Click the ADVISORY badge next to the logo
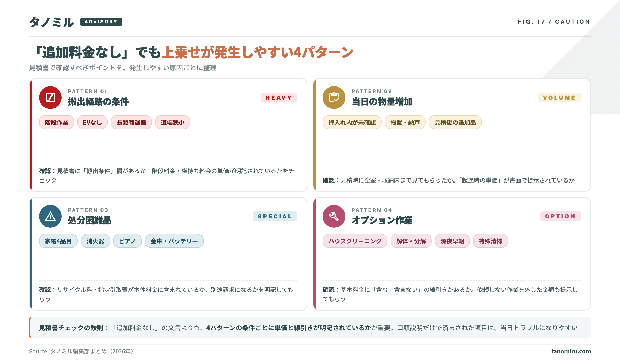The image size is (620, 364). tap(101, 22)
